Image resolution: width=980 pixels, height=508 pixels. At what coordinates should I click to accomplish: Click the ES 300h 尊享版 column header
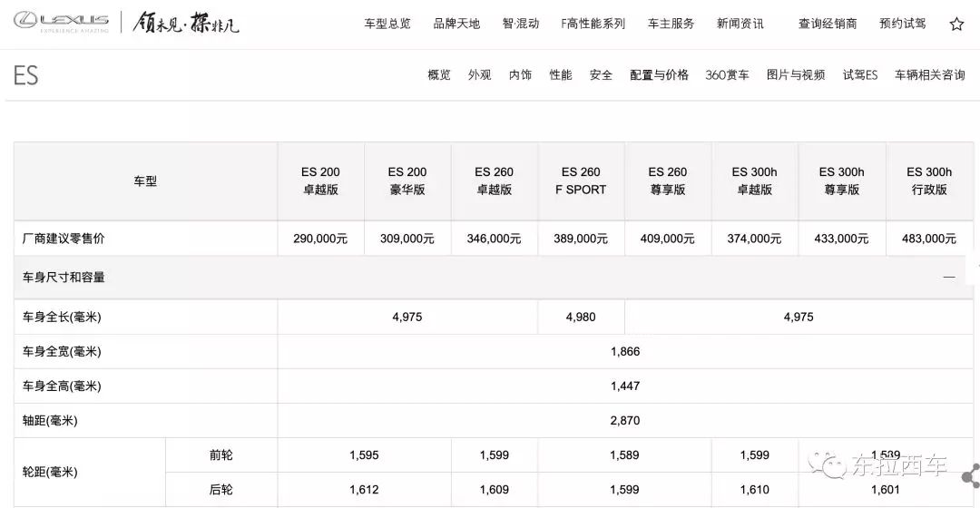(x=842, y=181)
